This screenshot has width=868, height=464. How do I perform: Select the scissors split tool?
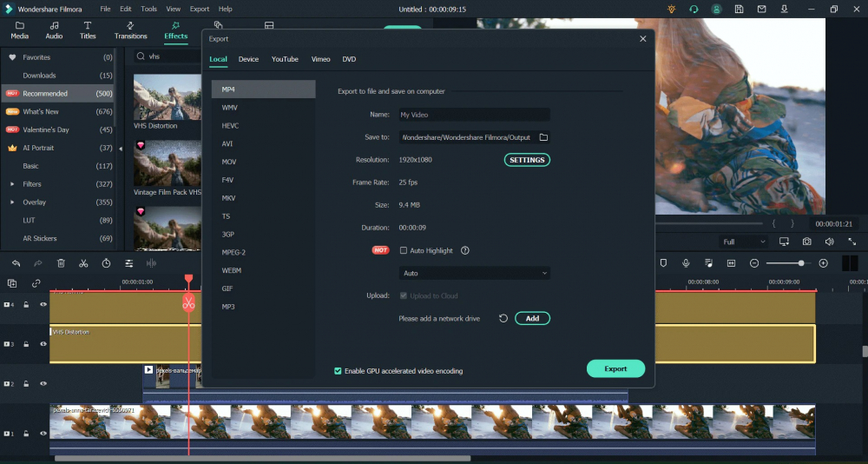click(83, 263)
